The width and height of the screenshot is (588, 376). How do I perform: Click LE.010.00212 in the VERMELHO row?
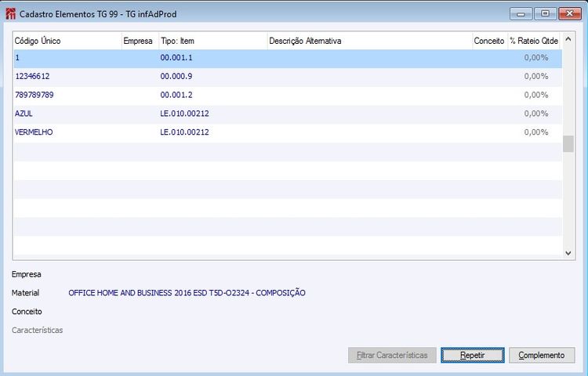(184, 132)
